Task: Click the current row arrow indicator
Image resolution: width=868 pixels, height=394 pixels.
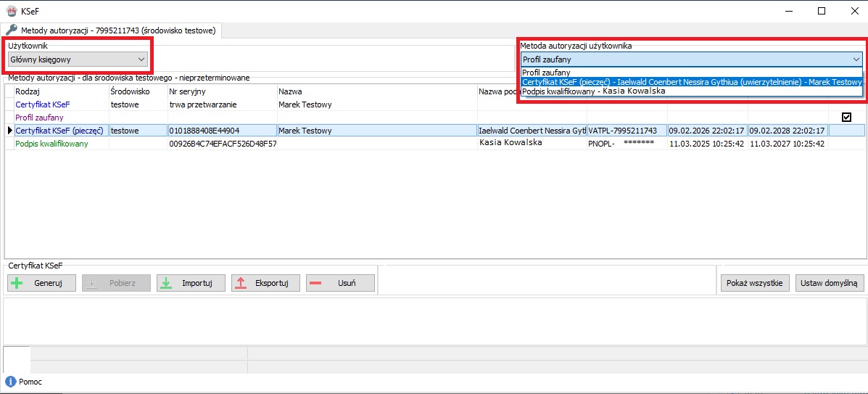Action: coord(9,131)
